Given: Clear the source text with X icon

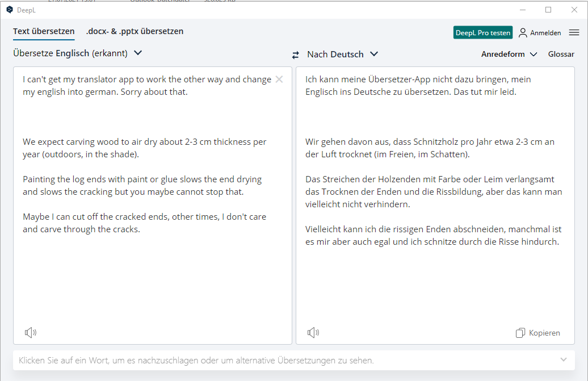Looking at the screenshot, I should pos(279,79).
